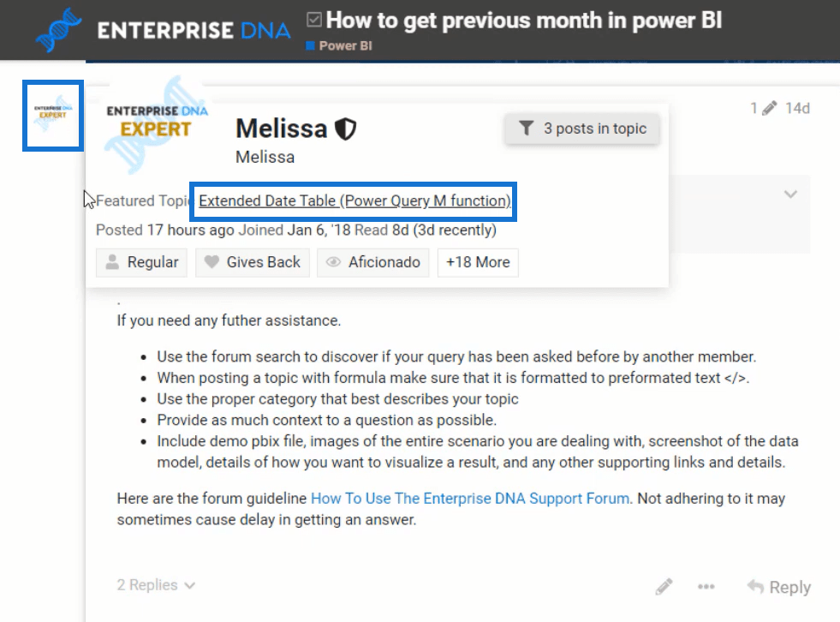Open the Gives Back badge

click(x=253, y=262)
